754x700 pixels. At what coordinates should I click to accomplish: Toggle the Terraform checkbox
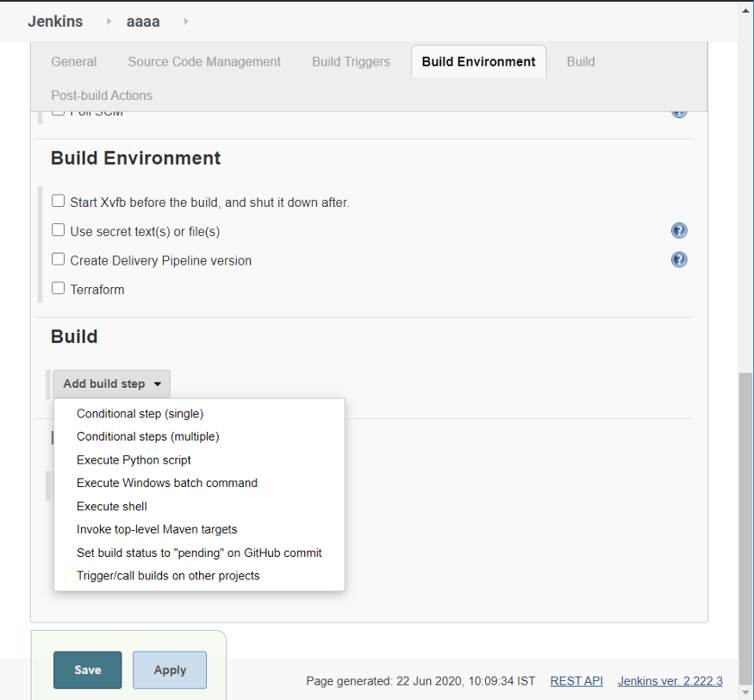[x=59, y=288]
